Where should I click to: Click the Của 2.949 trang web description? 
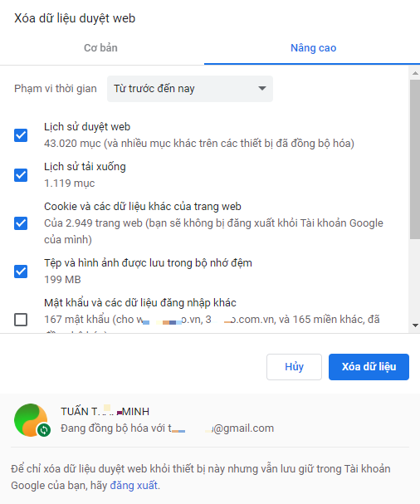(213, 231)
